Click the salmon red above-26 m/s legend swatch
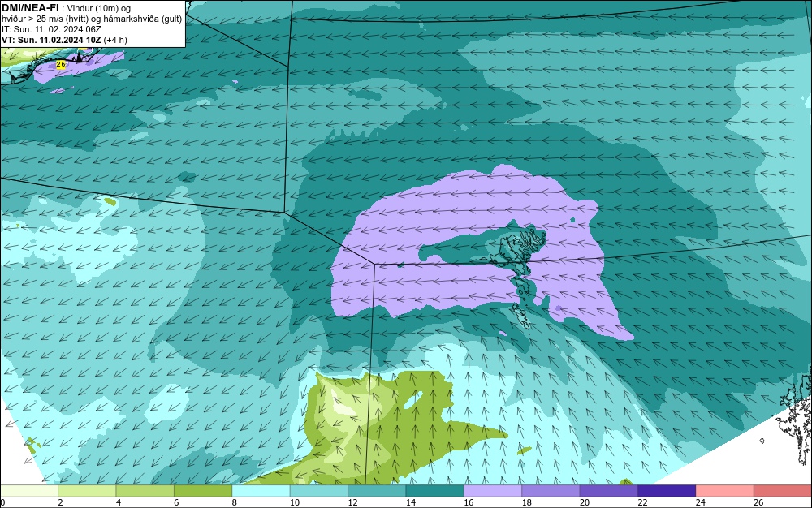Viewport: 812px width, 508px height. (783, 491)
